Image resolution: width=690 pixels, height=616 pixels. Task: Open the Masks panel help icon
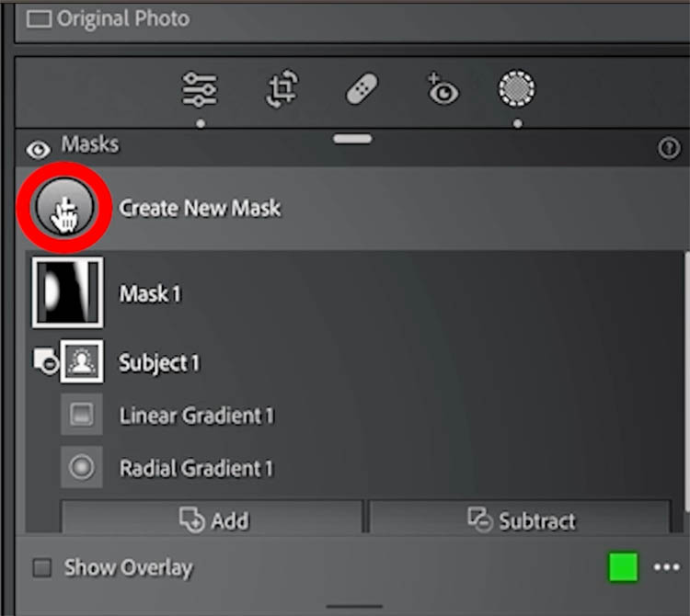(670, 148)
